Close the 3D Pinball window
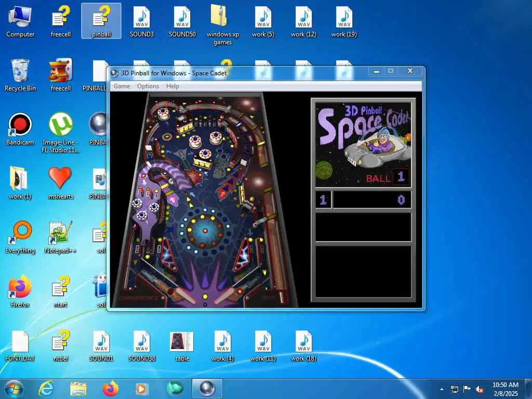 point(410,71)
